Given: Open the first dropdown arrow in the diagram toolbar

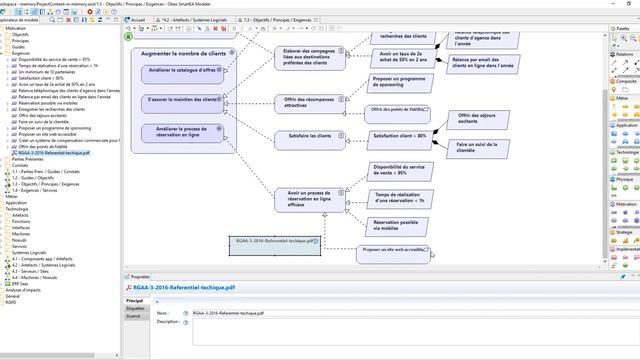Looking at the screenshot, I should (x=134, y=29).
